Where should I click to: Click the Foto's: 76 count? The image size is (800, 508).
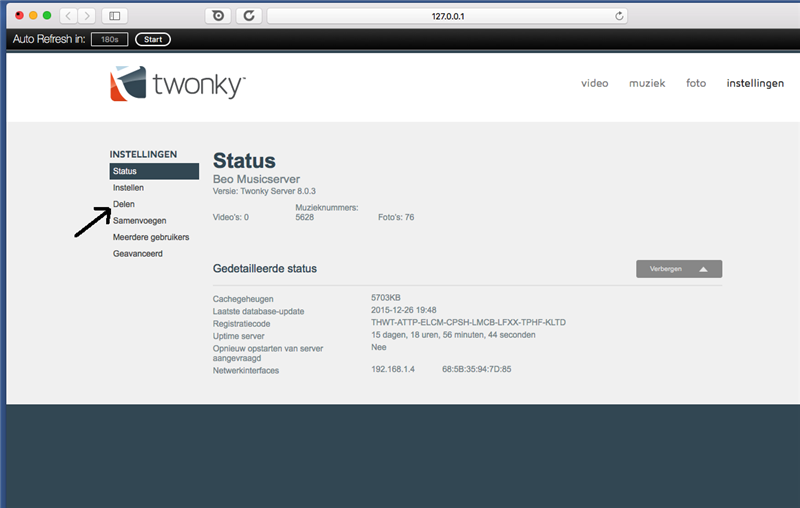click(396, 217)
